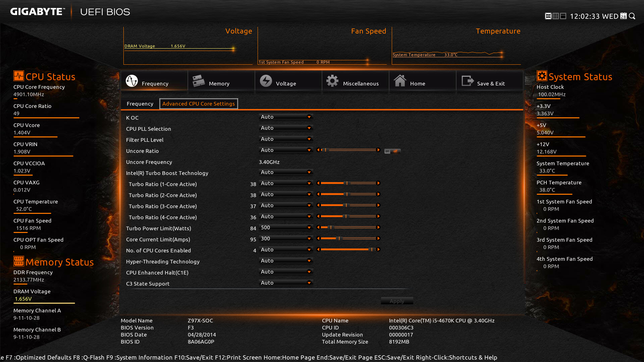Click the CPU Core Frequency value 4901.10MHz
The image size is (644, 362).
coord(29,94)
